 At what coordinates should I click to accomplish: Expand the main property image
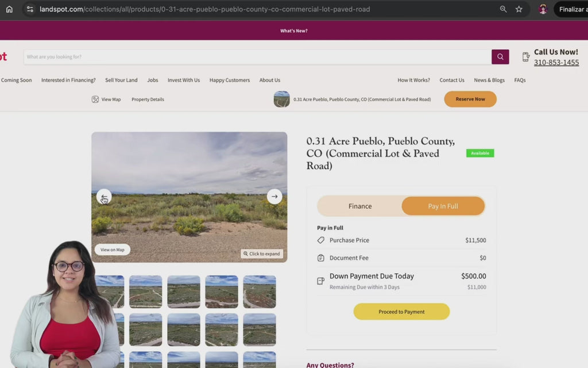262,254
